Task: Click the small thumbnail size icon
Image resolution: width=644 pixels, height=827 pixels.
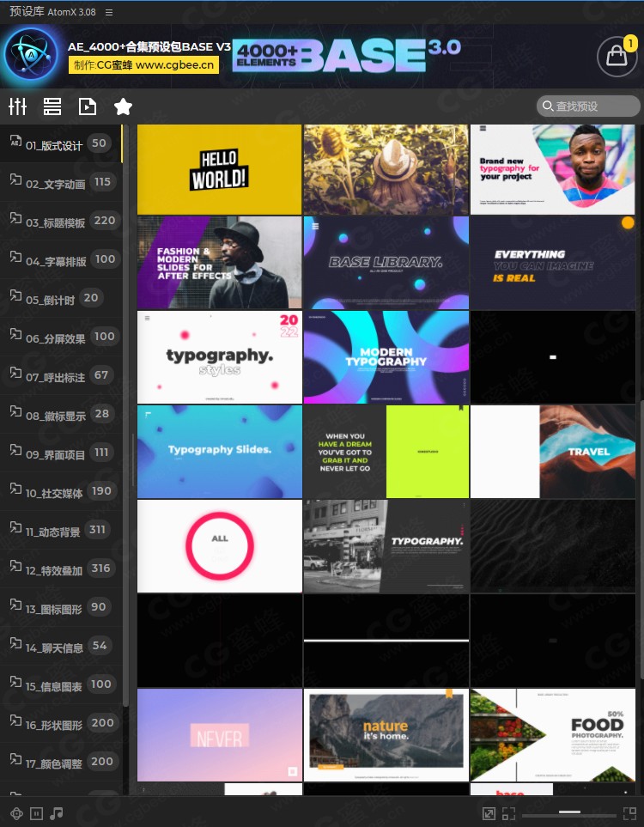Action: point(508,813)
